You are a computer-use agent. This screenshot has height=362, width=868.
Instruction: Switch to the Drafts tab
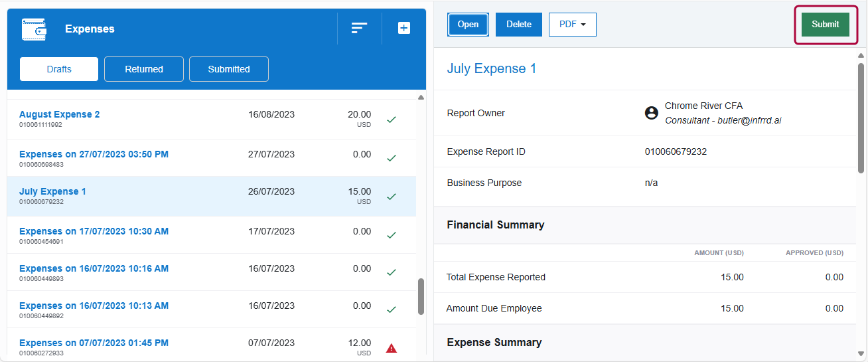59,69
